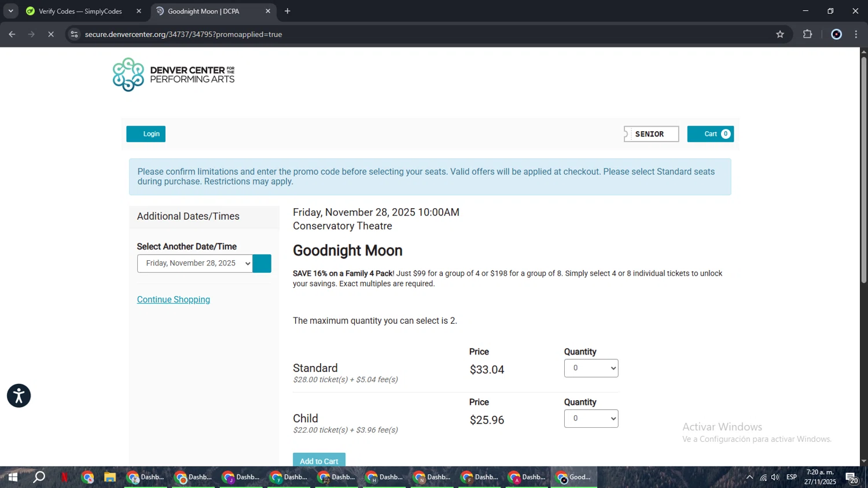Click the Child price $25.96

click(x=487, y=420)
